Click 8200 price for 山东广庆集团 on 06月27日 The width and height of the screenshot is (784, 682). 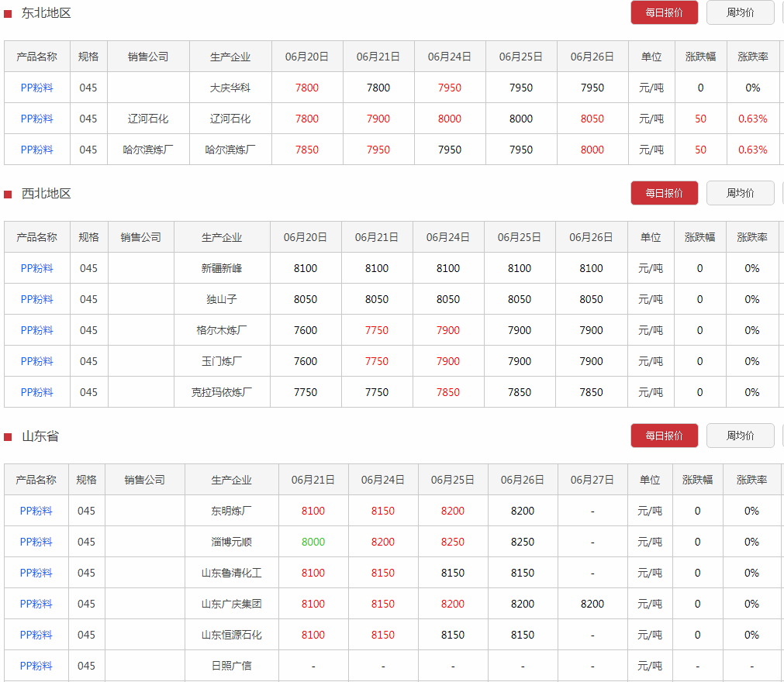coord(592,604)
